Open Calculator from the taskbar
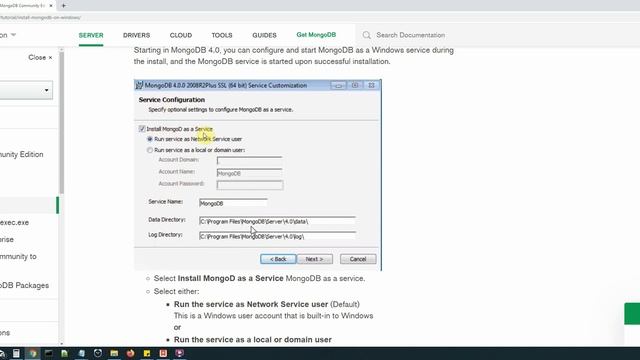 [16, 353]
